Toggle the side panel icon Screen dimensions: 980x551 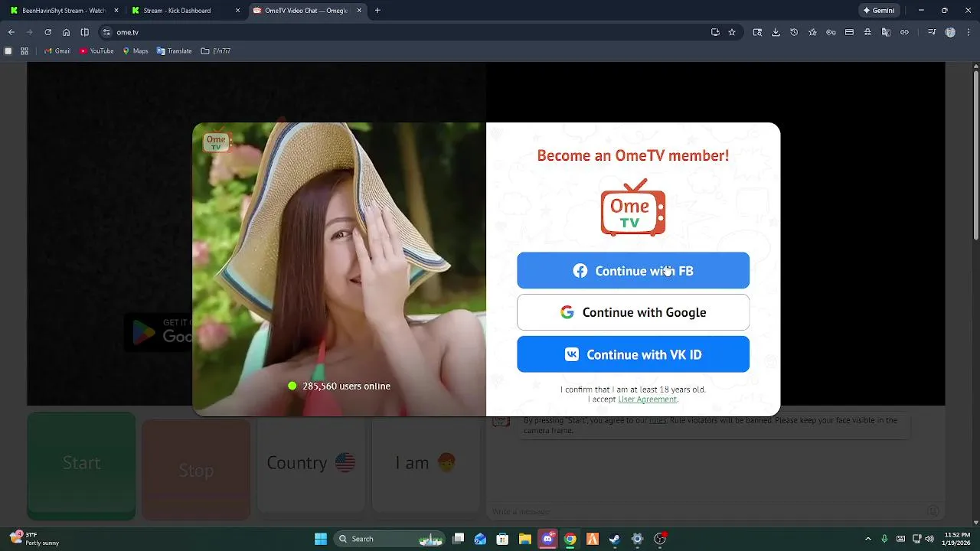tap(85, 32)
